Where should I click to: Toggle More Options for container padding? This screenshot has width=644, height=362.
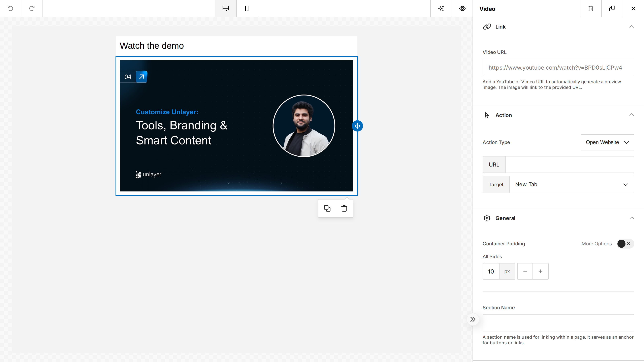click(x=625, y=244)
